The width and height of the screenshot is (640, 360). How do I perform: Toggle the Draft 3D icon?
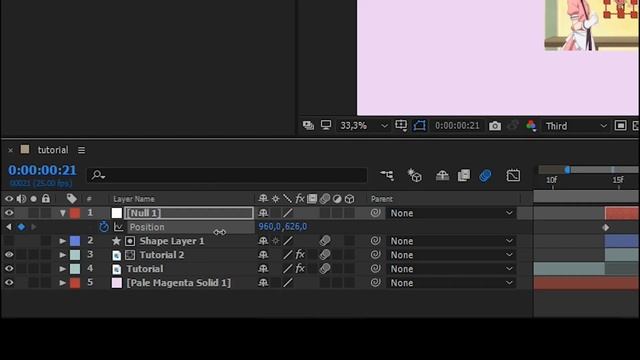[415, 176]
